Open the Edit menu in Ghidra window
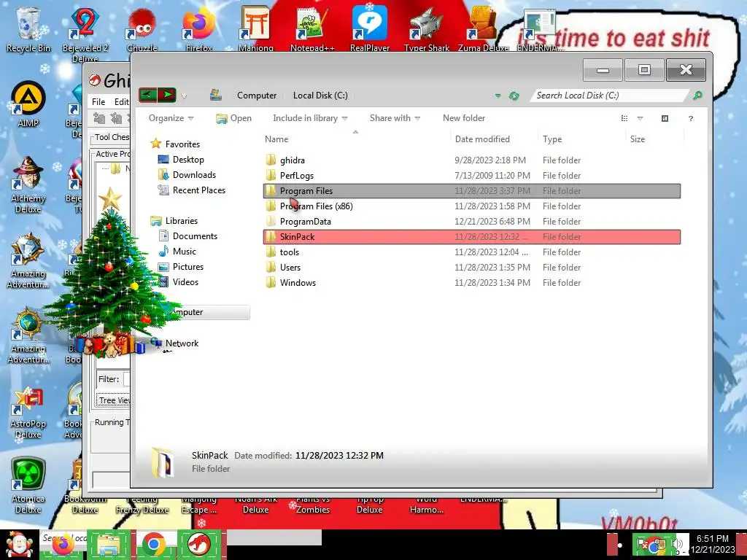Screen dimensions: 747x560 (x=122, y=102)
